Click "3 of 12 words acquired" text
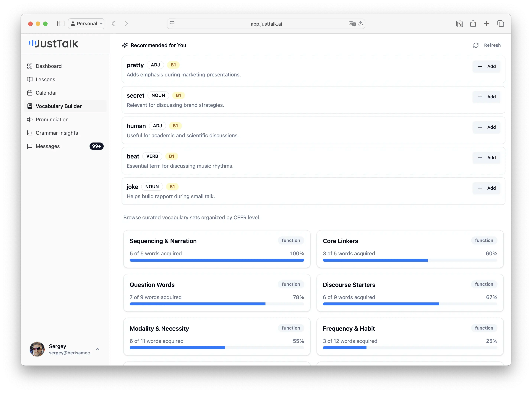Screen dimensions: 532x393 click(350, 341)
